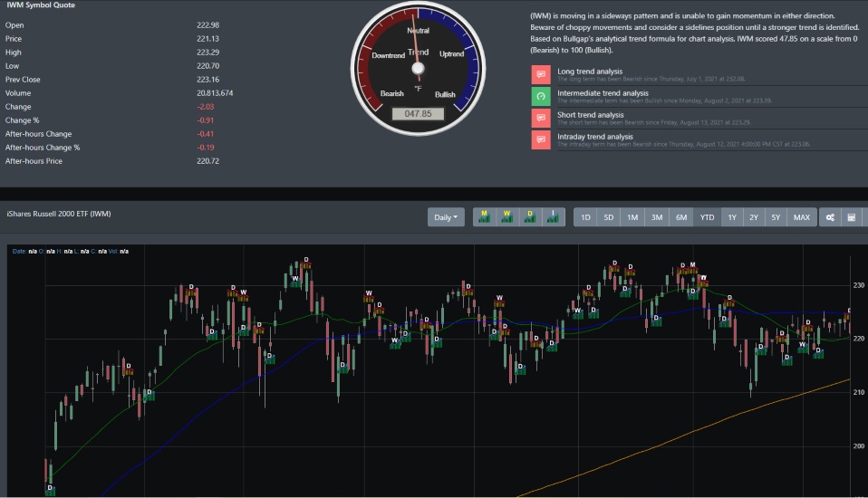Select the 1D time range

[x=585, y=217]
